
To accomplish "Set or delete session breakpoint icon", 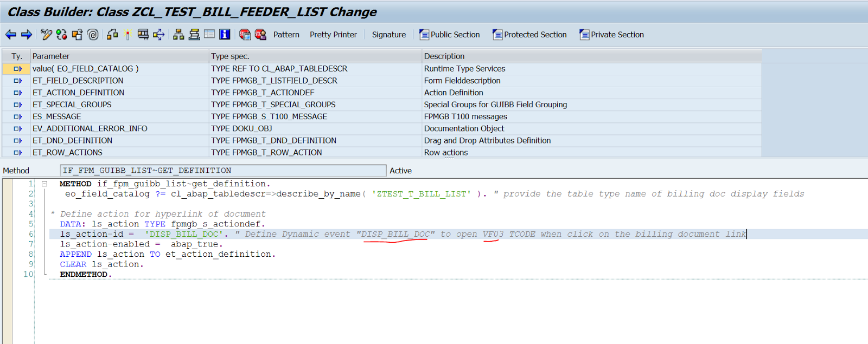I will coord(245,35).
